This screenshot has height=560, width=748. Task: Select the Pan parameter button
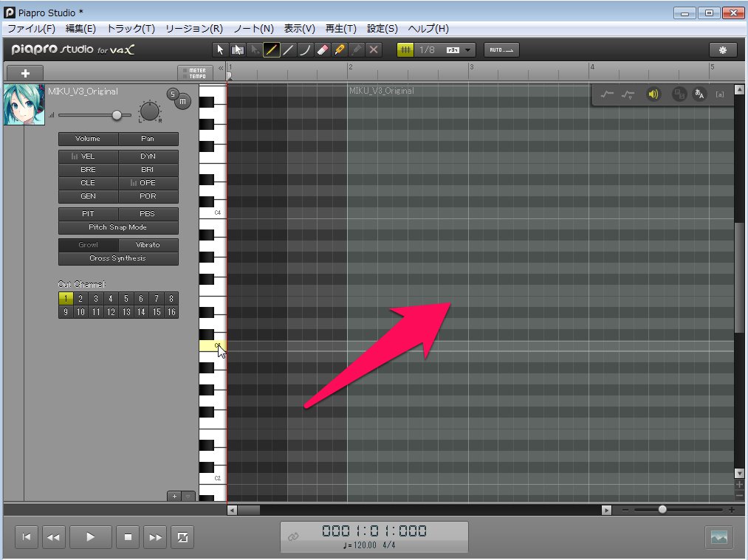(x=148, y=139)
